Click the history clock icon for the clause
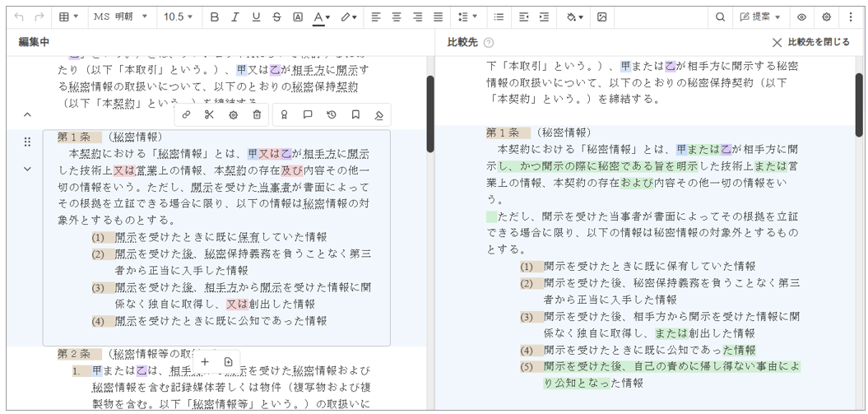 click(x=332, y=115)
